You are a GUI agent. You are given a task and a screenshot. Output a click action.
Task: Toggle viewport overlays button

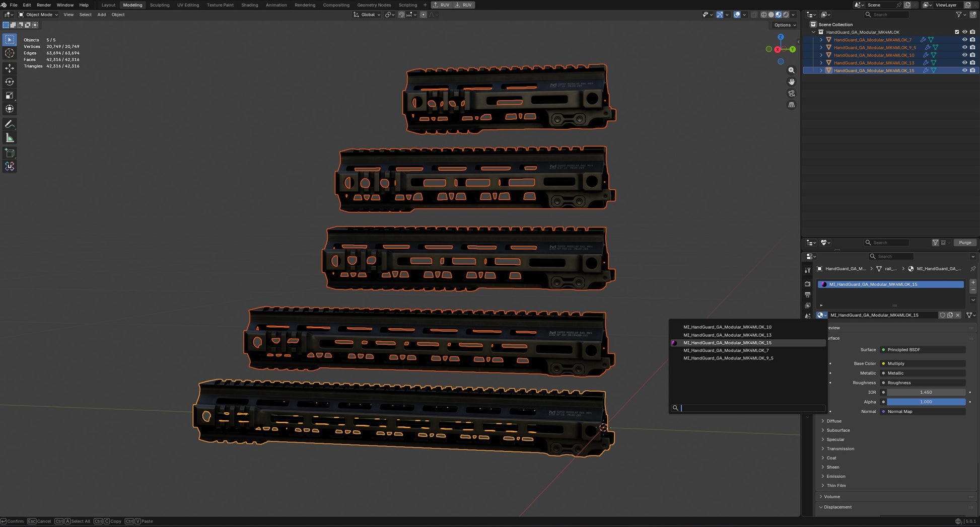click(737, 15)
